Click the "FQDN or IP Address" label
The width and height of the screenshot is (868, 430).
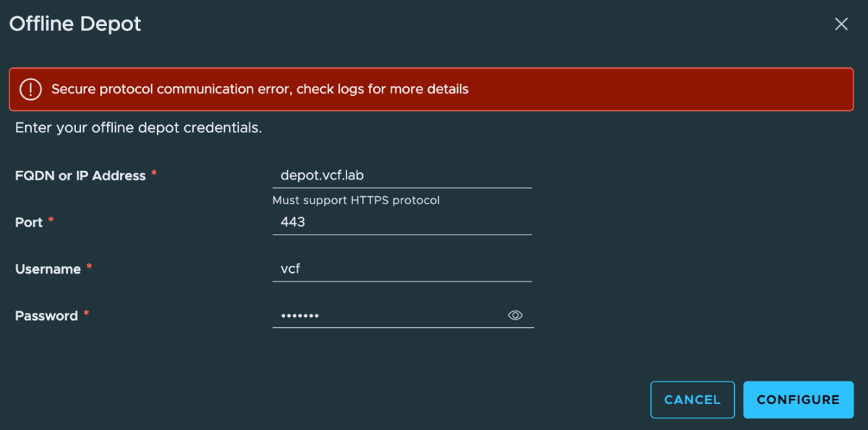coord(80,175)
